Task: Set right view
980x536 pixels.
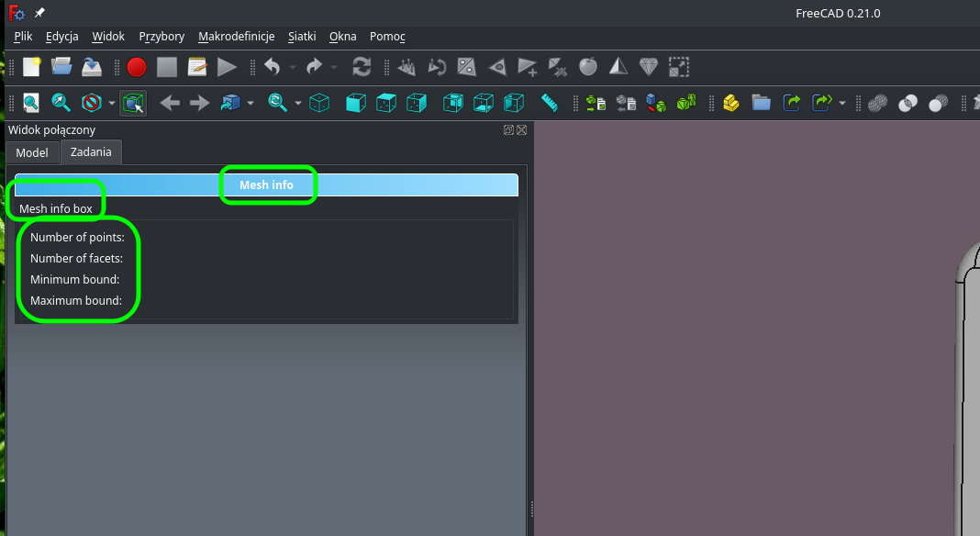Action: tap(417, 103)
